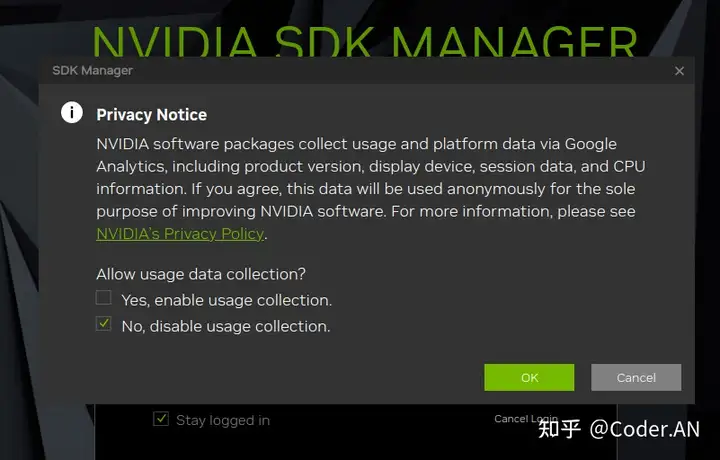Click the 'No, disable usage collection.' label
This screenshot has height=460, width=720.
[x=226, y=326]
